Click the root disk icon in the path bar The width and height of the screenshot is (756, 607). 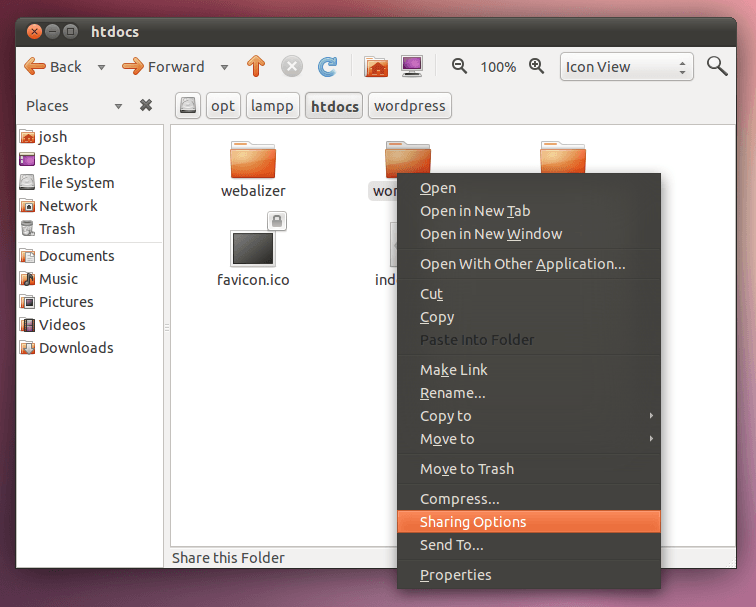pyautogui.click(x=188, y=106)
